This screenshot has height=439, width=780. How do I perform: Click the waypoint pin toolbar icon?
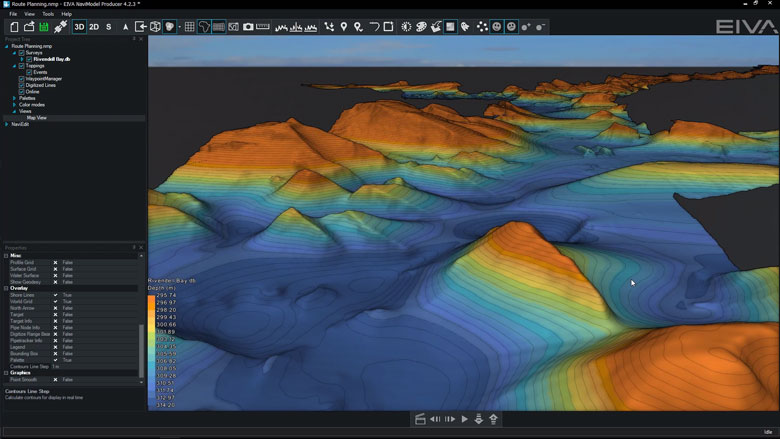(343, 27)
